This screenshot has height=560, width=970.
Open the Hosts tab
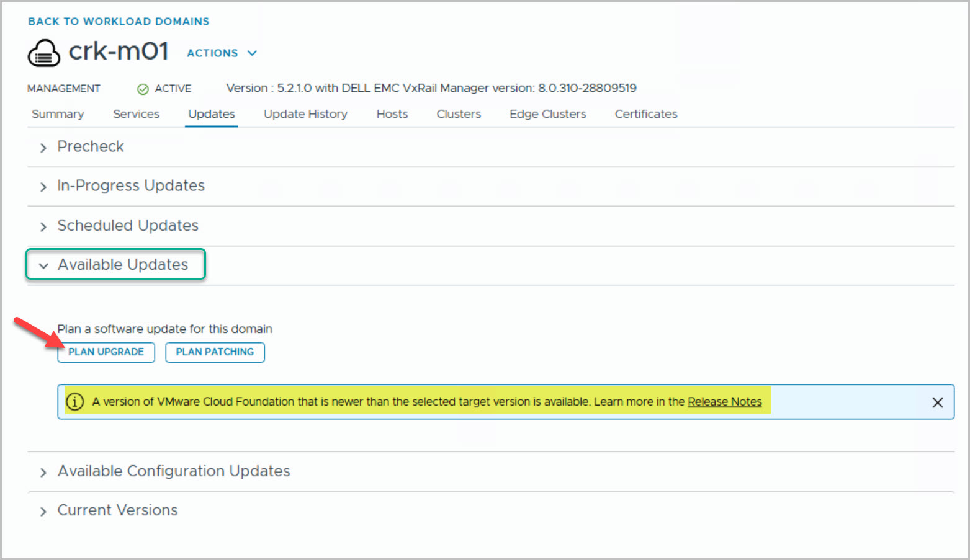(x=392, y=114)
